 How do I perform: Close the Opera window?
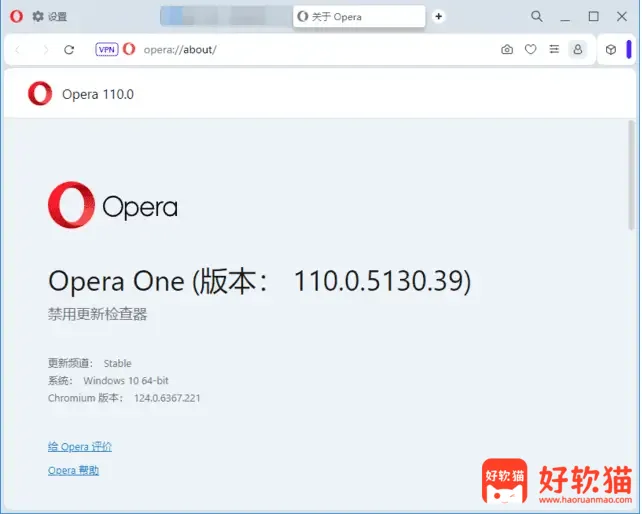[622, 16]
